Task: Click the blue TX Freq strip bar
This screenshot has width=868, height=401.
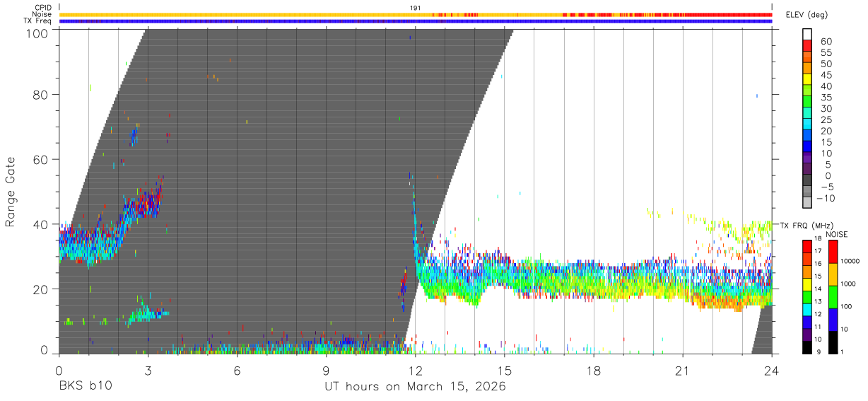Action: click(416, 21)
